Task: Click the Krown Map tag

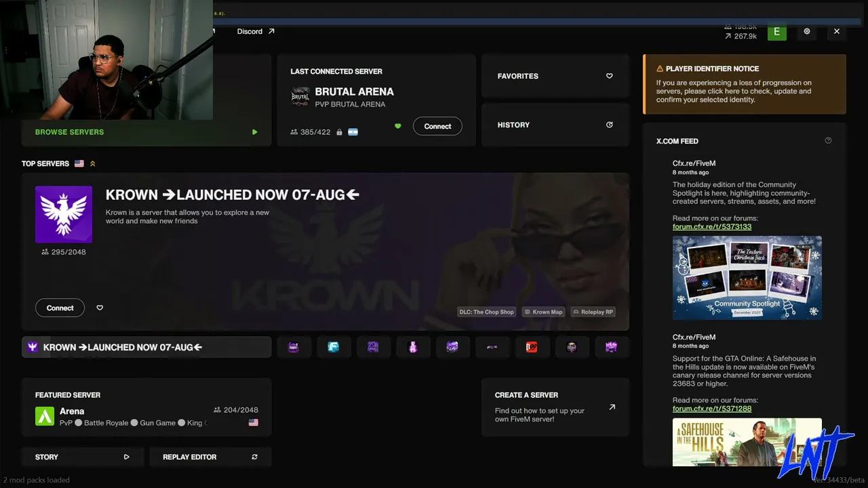Action: (x=544, y=312)
